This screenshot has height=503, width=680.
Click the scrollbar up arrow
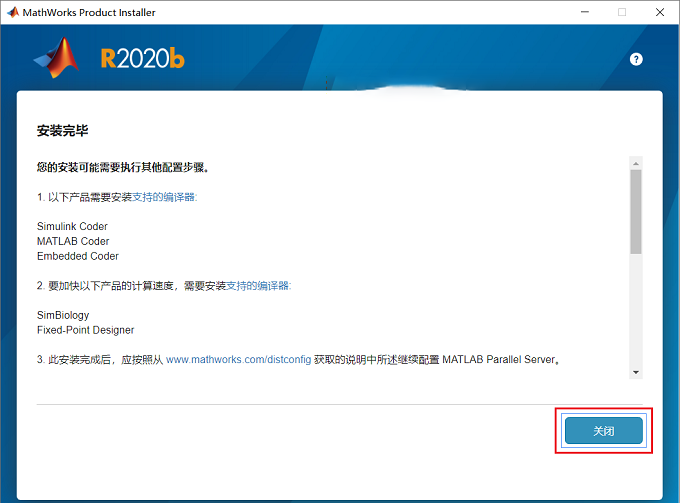click(x=636, y=163)
